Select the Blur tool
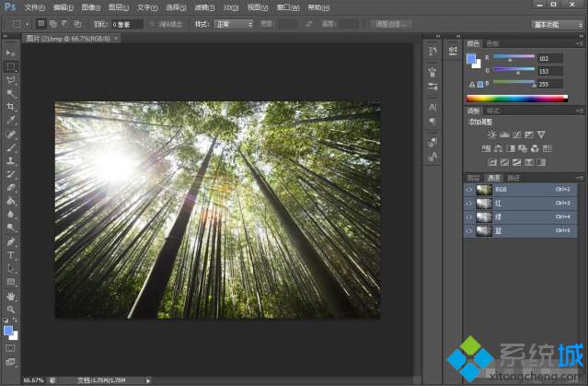 10,215
